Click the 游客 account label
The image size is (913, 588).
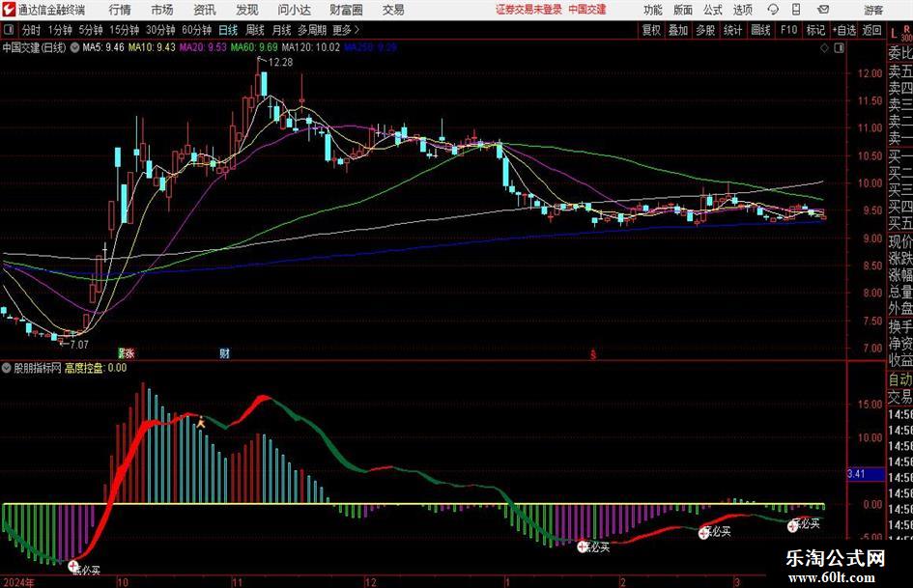872,10
